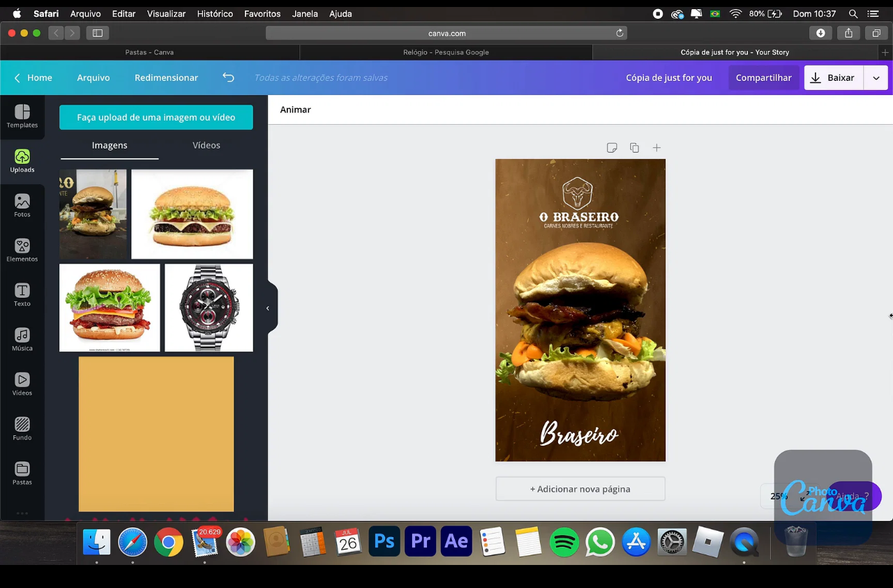The height and width of the screenshot is (588, 893).
Task: Click the undo arrow icon
Action: 228,77
